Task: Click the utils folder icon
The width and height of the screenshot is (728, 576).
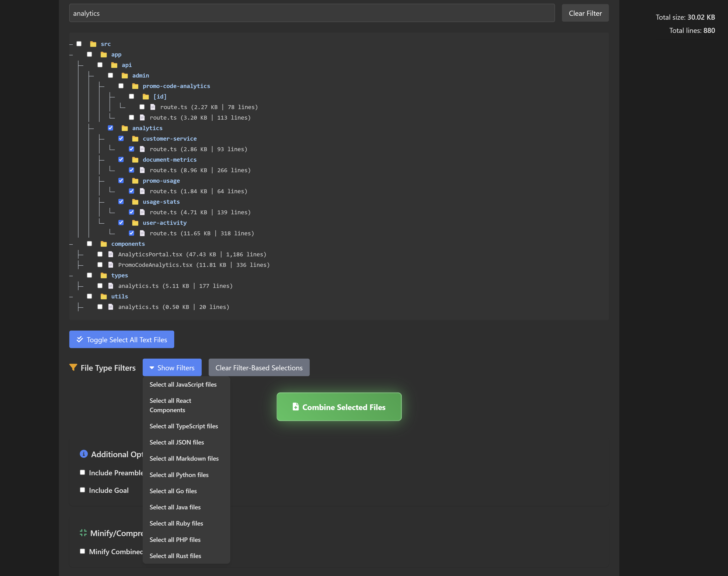Action: 104,296
